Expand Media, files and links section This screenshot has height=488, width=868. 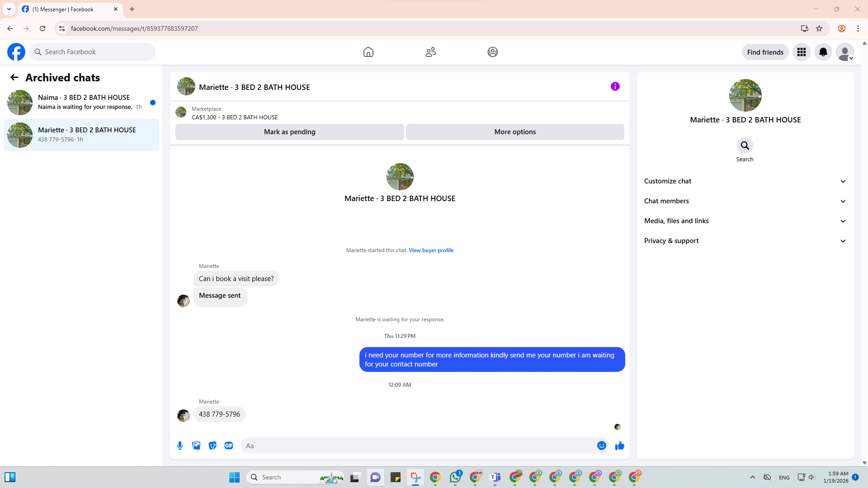pyautogui.click(x=745, y=221)
